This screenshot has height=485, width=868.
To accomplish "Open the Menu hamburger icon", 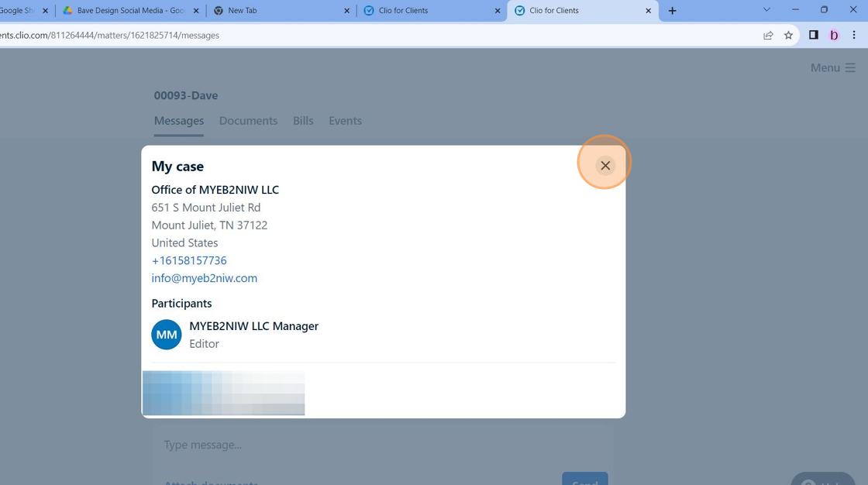I will pyautogui.click(x=850, y=67).
